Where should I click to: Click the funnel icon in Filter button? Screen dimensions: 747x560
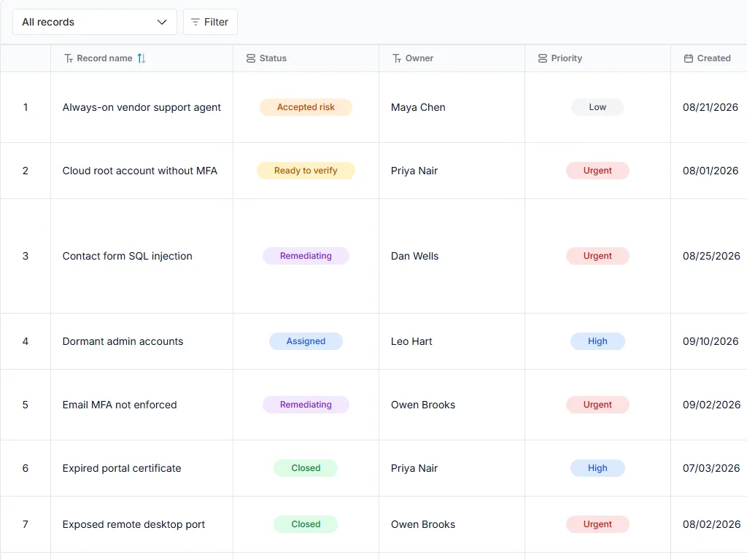(195, 22)
